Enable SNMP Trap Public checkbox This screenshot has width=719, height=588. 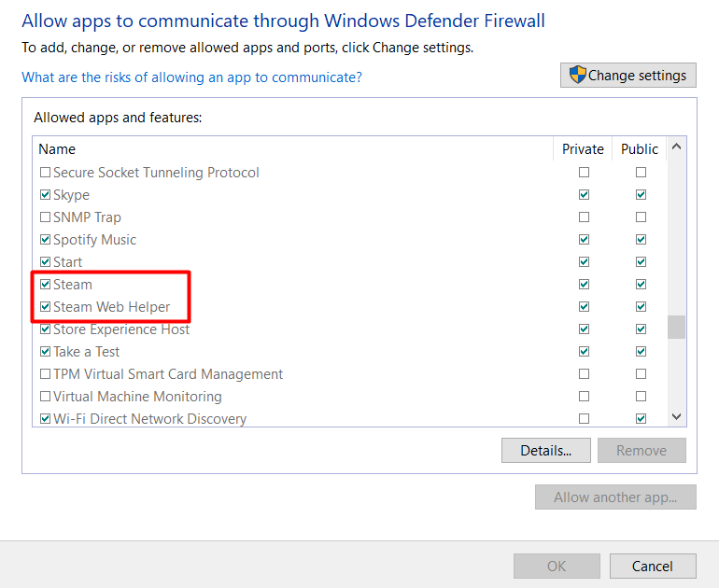641,217
